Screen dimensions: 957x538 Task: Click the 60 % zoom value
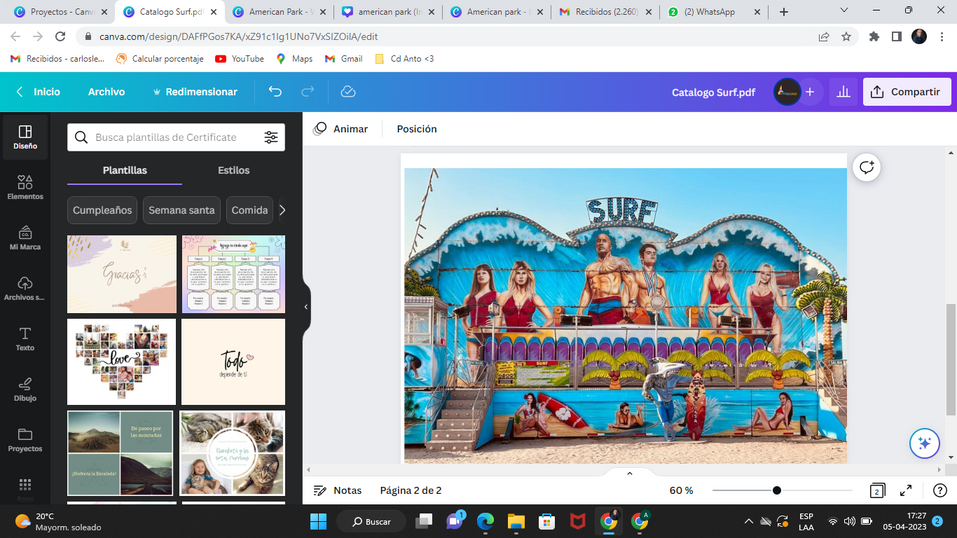pyautogui.click(x=681, y=490)
